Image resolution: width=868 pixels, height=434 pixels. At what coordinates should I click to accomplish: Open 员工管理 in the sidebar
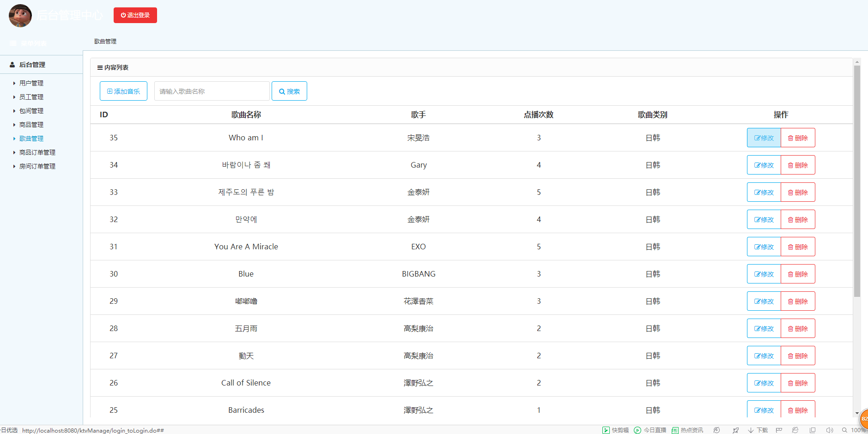[x=31, y=97]
